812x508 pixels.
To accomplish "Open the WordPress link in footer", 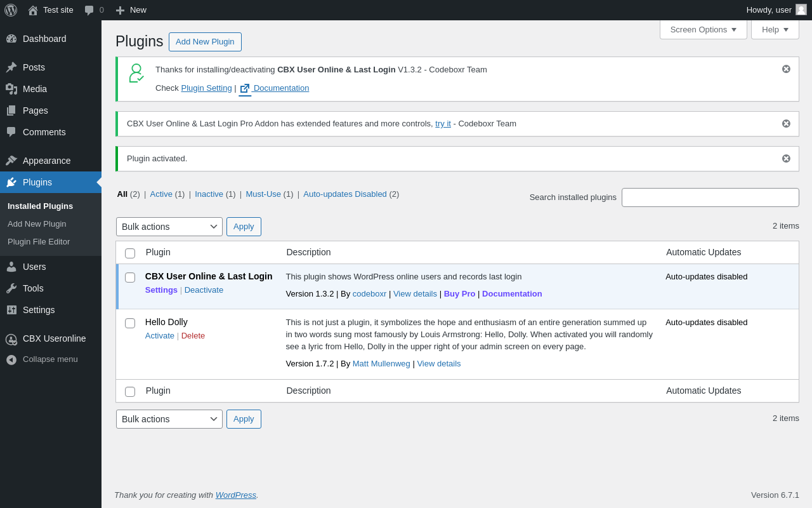I will [x=236, y=495].
